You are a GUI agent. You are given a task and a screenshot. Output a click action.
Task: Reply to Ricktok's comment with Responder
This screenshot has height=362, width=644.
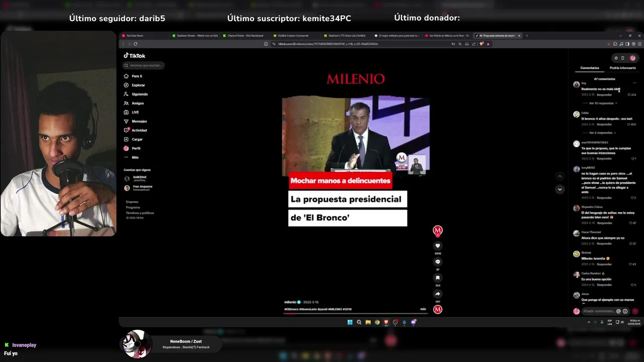[x=604, y=264]
